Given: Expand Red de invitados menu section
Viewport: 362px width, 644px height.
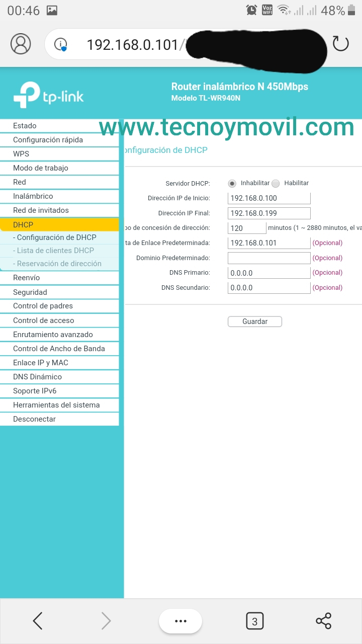Looking at the screenshot, I should 59,210.
